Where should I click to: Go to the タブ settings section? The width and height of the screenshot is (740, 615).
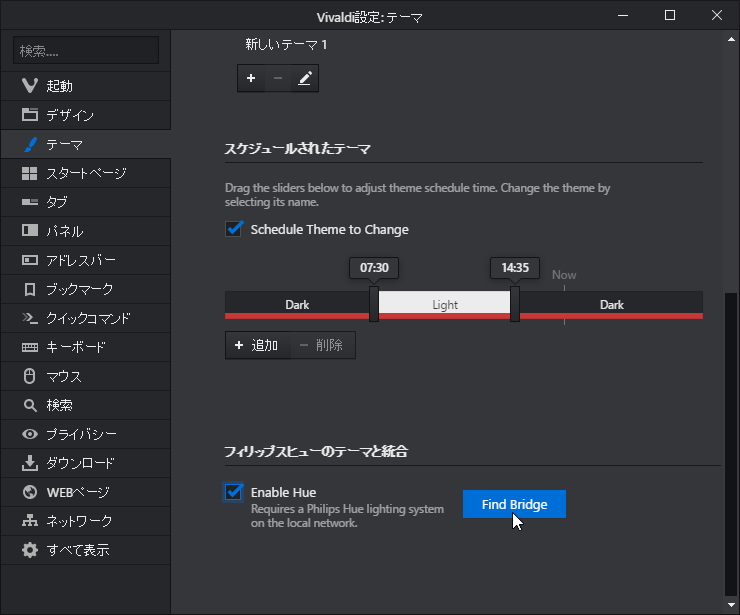(85, 202)
